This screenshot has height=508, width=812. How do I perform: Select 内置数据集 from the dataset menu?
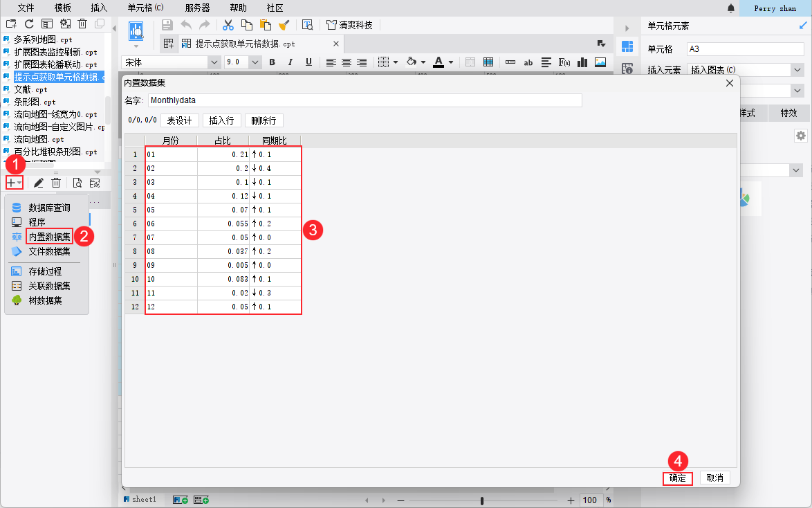(x=49, y=237)
